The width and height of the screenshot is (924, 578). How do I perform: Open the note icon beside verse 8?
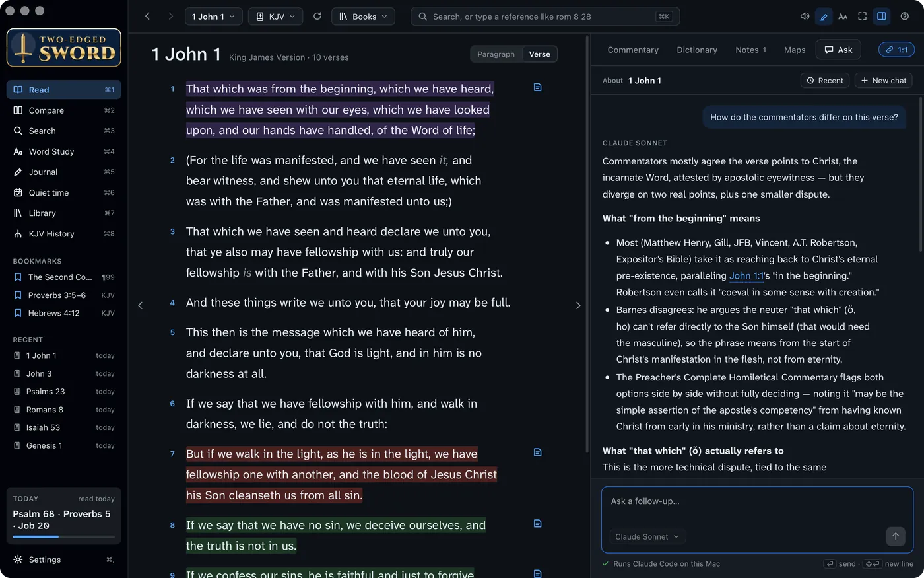click(538, 524)
